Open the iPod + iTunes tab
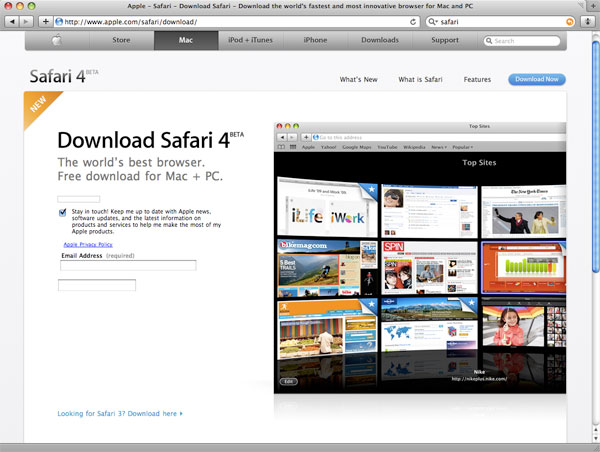The image size is (600, 452). 251,40
